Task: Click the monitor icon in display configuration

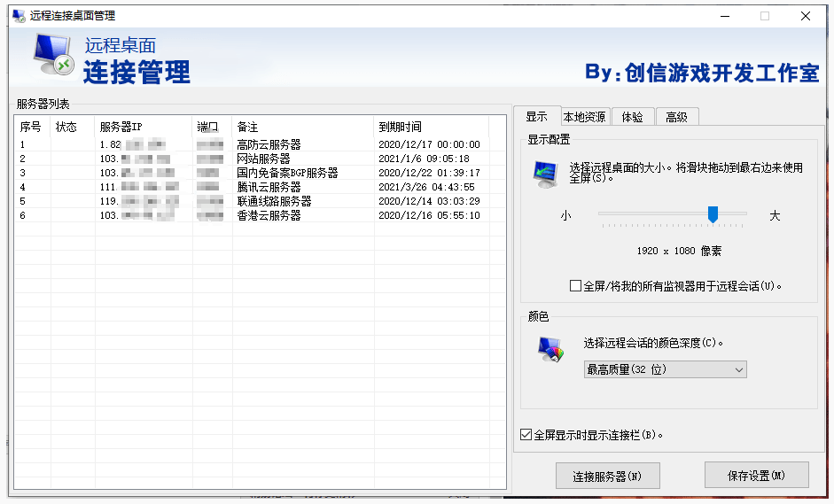Action: coord(546,174)
